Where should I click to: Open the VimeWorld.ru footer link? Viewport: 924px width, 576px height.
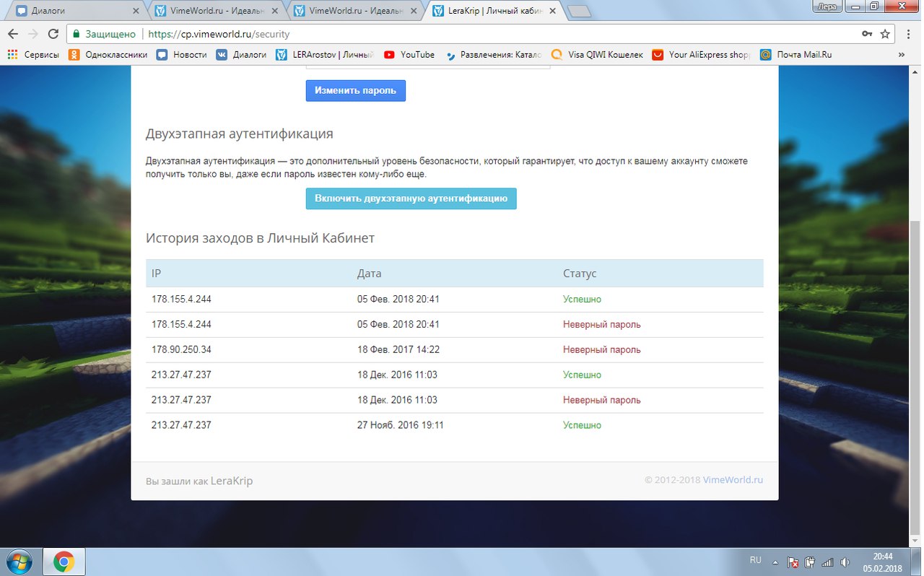[733, 480]
